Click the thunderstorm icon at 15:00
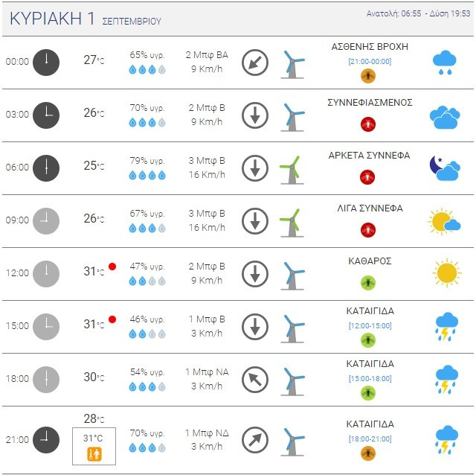Viewport: 476px width, 475px height. (446, 326)
